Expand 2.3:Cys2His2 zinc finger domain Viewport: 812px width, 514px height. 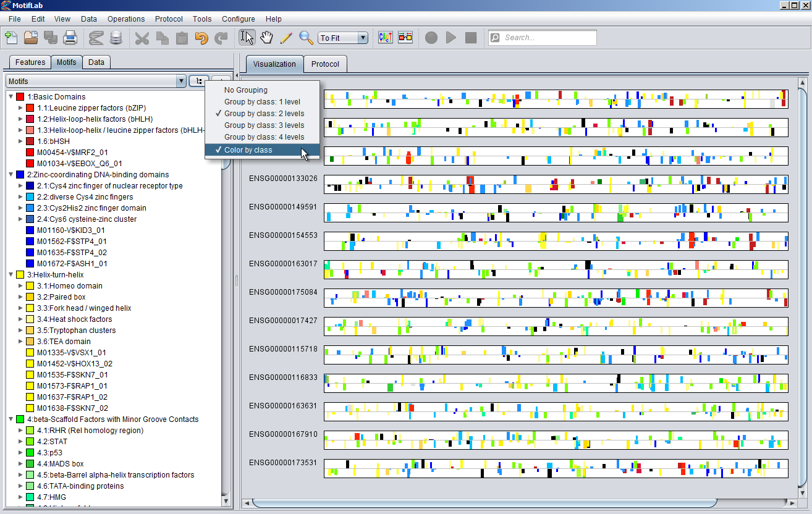click(x=20, y=208)
